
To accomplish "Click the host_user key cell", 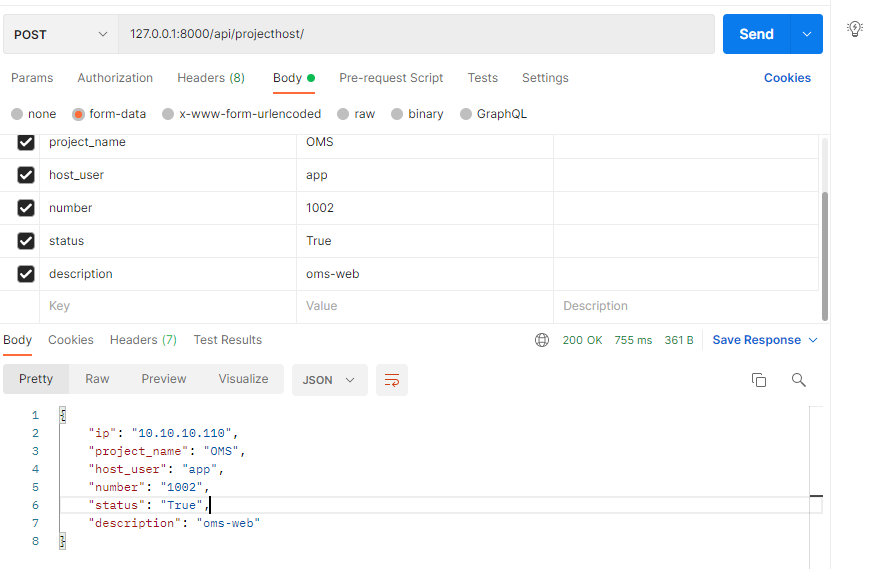I will tap(168, 175).
